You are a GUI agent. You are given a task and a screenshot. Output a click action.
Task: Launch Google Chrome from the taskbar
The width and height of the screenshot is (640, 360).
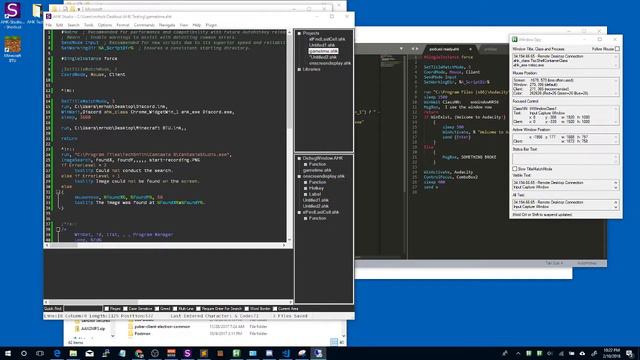tap(138, 353)
